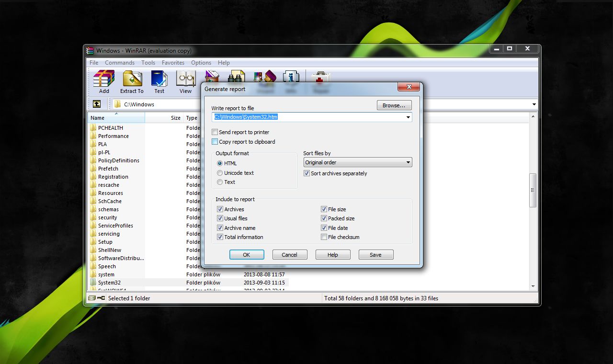
Task: Click the PCHEALTH folder icon
Action: point(93,128)
